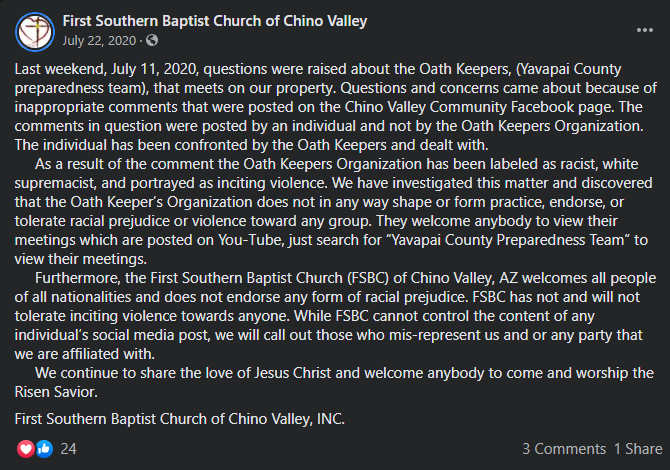View the 1 Share details

pyautogui.click(x=638, y=449)
